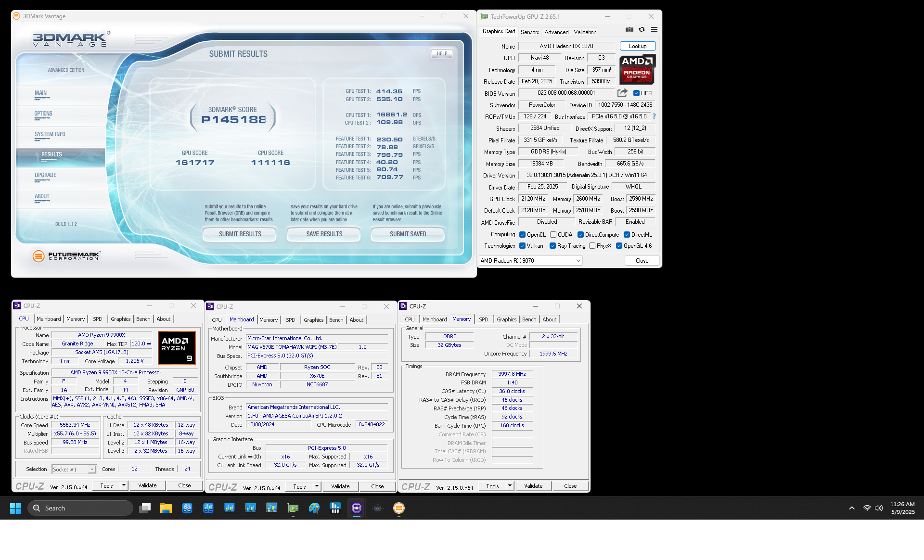Image resolution: width=924 pixels, height=560 pixels.
Task: Open the AMD Radeon RX 9070 GPU selector dropdown
Action: [x=530, y=261]
